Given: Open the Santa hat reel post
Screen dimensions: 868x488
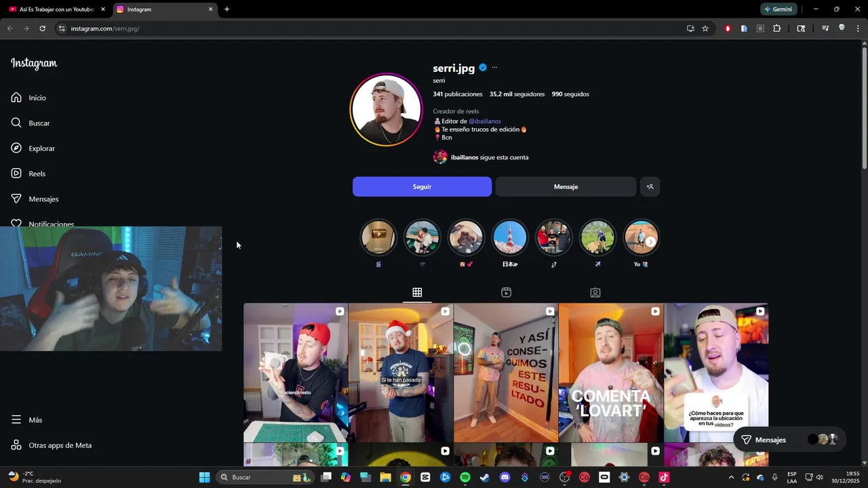Looking at the screenshot, I should (x=401, y=373).
